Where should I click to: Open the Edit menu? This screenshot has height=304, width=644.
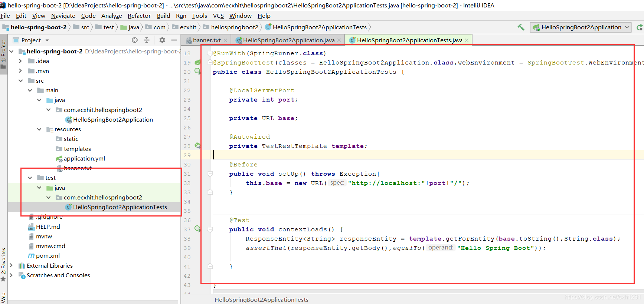point(21,16)
